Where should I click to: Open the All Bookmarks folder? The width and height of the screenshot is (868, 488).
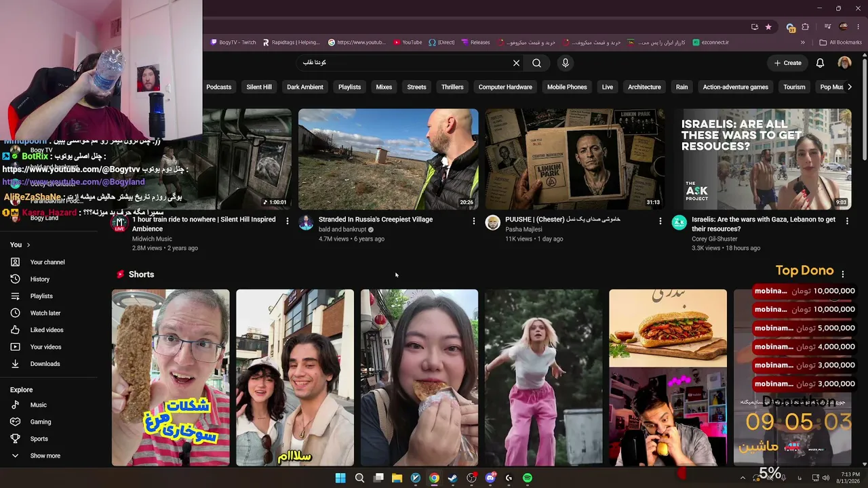coord(841,42)
